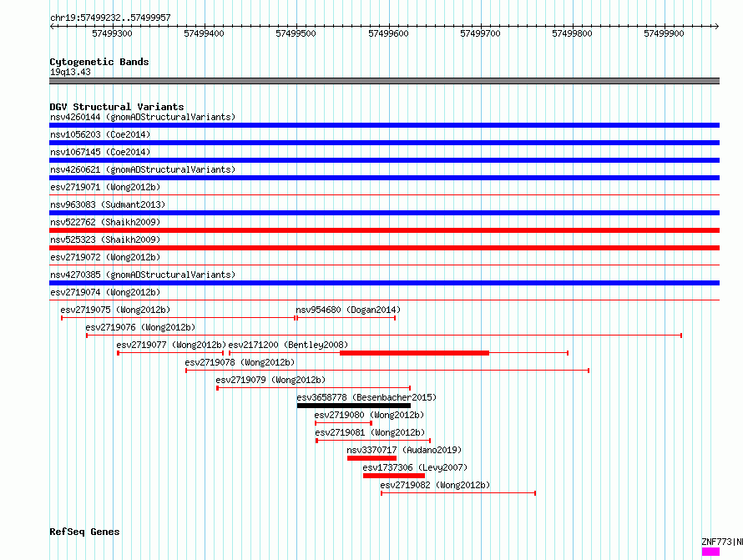Image resolution: width=743 pixels, height=560 pixels.
Task: Click nsv525323 (Shaikh2009) label
Action: click(105, 240)
